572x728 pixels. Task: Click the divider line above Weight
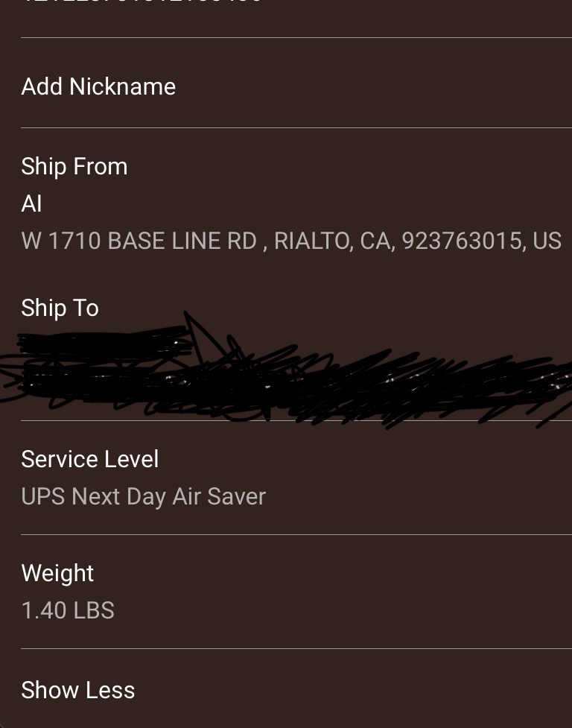click(x=296, y=534)
